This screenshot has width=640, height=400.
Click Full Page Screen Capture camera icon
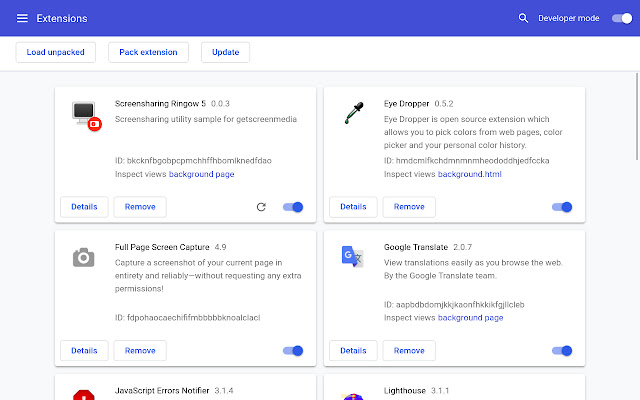83,257
